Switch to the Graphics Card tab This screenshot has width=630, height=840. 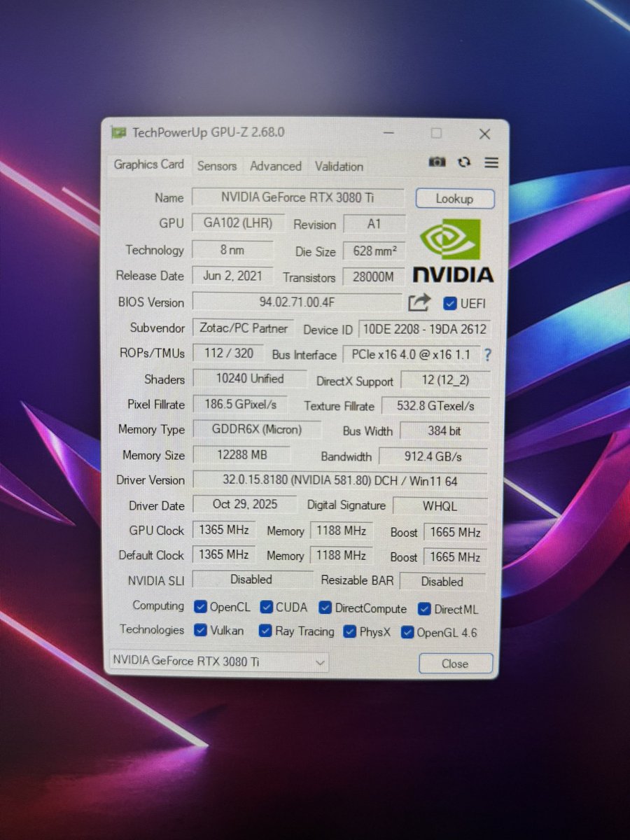coord(148,164)
